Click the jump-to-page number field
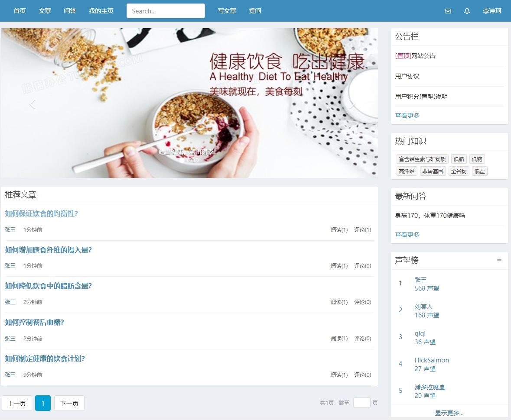This screenshot has height=420, width=511. [361, 403]
